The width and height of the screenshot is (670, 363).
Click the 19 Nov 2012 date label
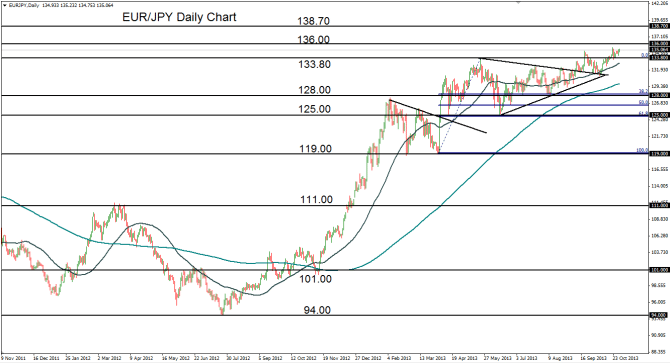(x=336, y=358)
